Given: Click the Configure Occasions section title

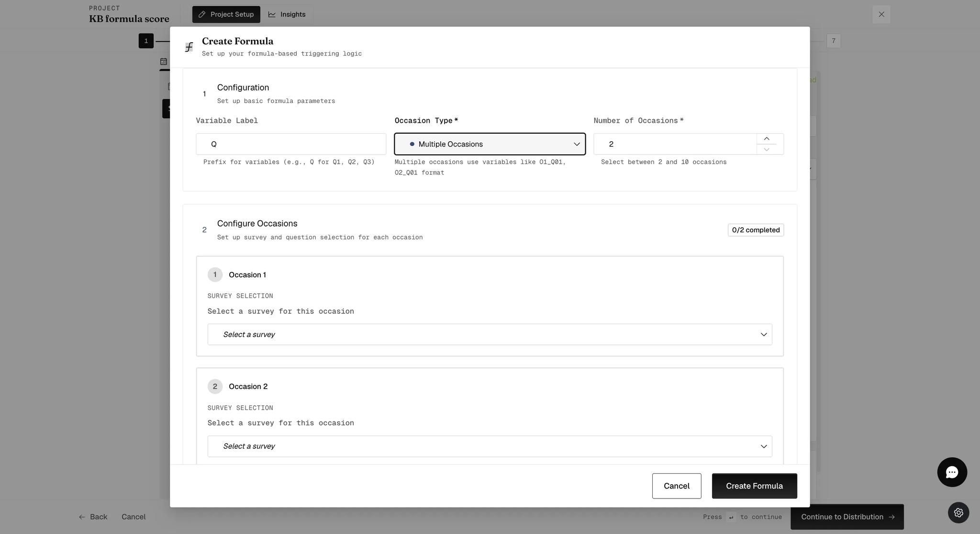Looking at the screenshot, I should coord(257,224).
